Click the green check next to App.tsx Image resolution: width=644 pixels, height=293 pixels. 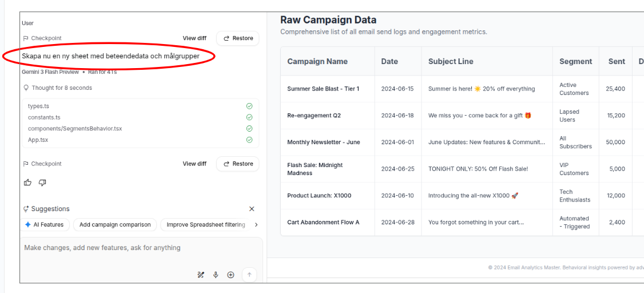249,140
